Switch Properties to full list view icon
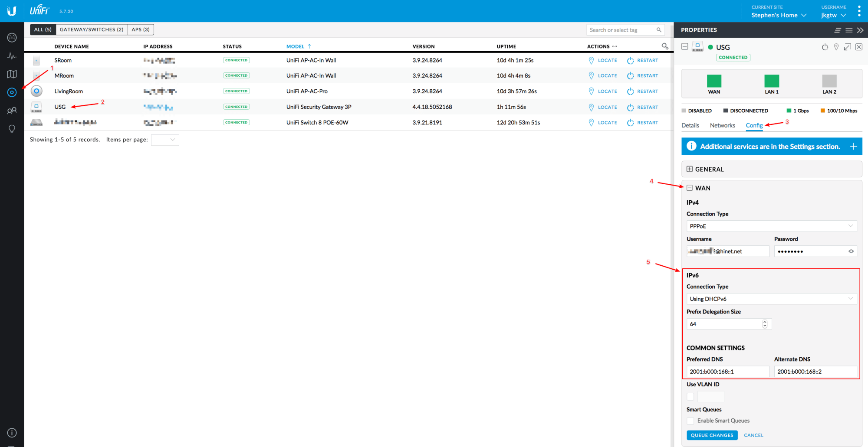This screenshot has width=868, height=447. 849,30
